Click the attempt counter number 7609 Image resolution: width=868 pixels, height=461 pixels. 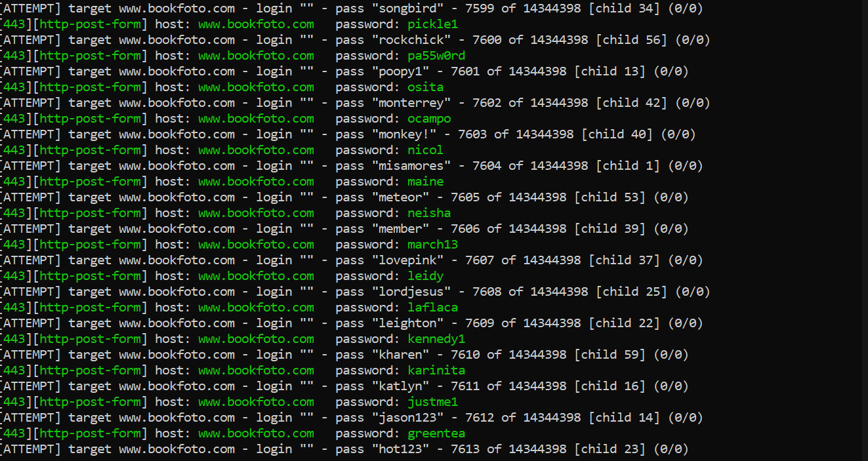[x=480, y=323]
